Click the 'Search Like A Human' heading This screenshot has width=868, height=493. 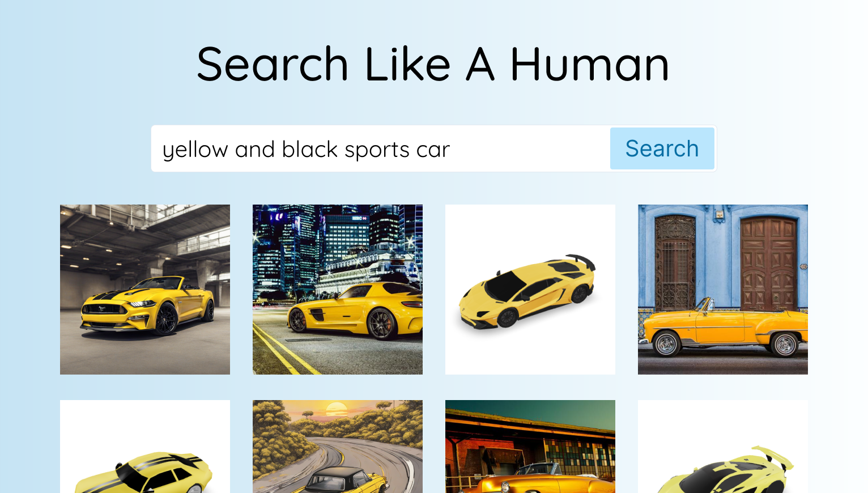pos(433,65)
